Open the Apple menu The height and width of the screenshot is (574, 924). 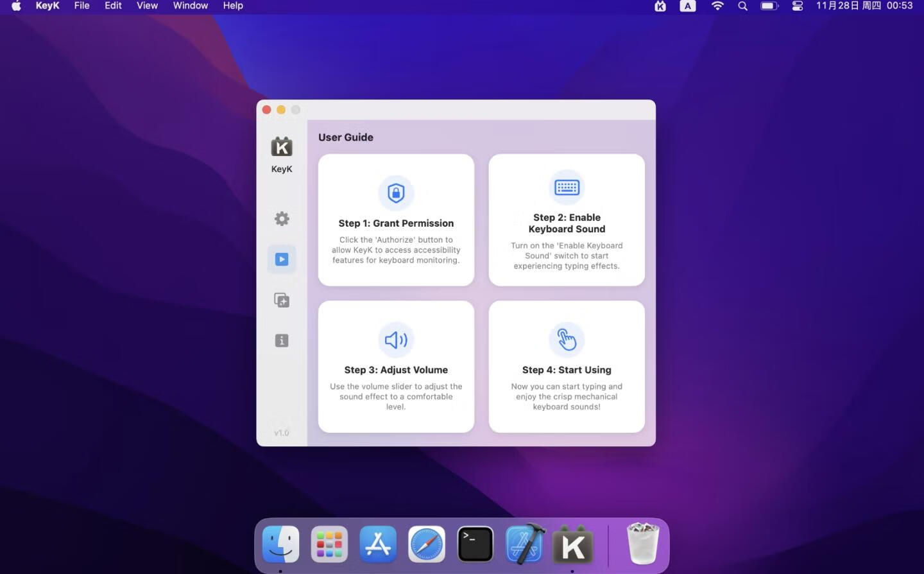tap(16, 6)
